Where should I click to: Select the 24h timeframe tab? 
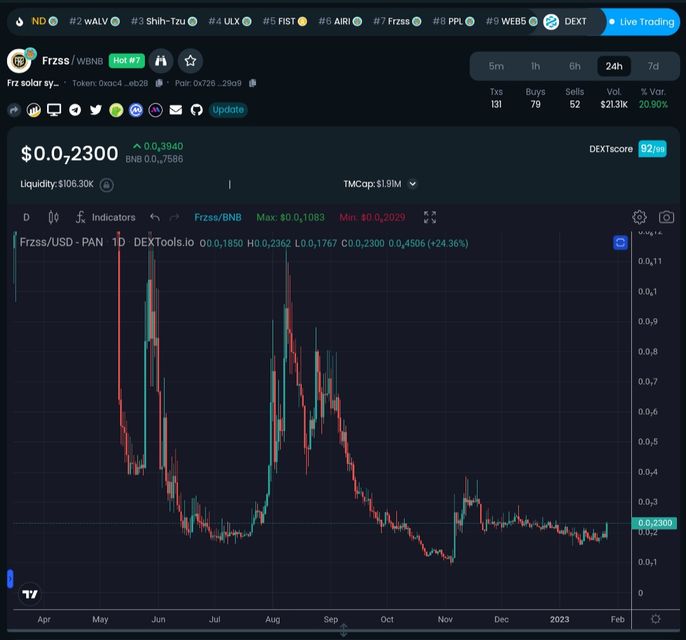click(x=614, y=66)
